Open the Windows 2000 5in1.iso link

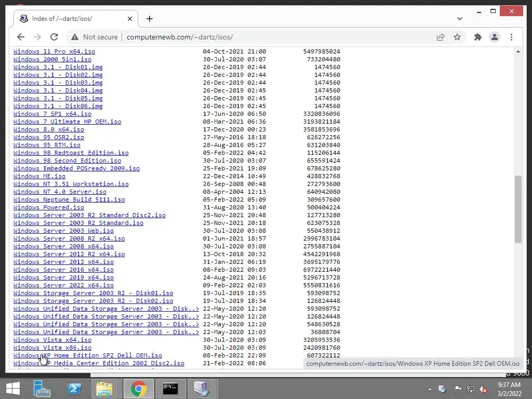point(52,59)
